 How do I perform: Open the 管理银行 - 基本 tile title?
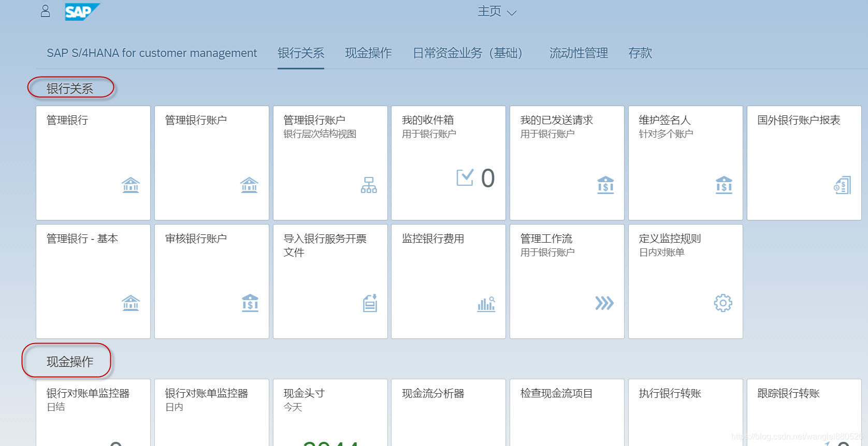82,239
